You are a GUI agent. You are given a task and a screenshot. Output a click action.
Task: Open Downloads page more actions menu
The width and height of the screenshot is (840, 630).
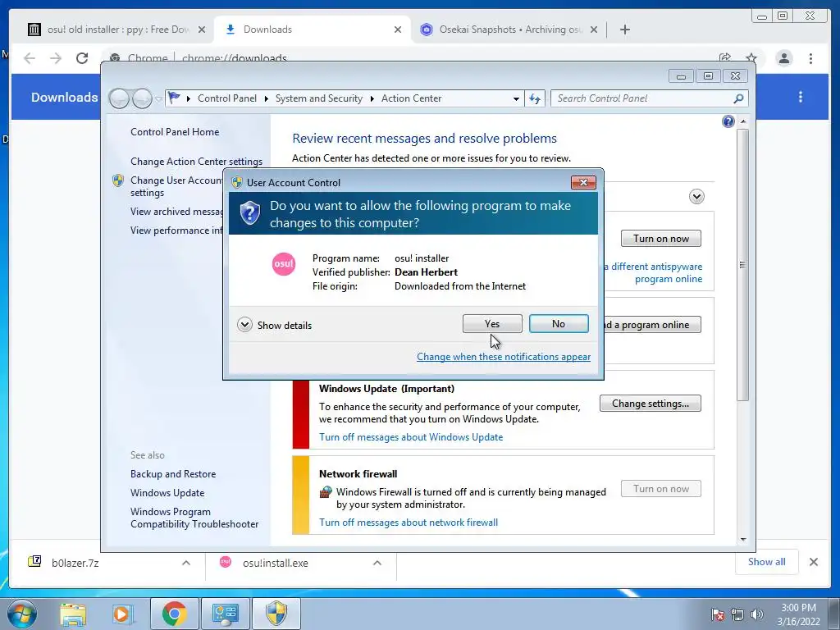click(801, 97)
